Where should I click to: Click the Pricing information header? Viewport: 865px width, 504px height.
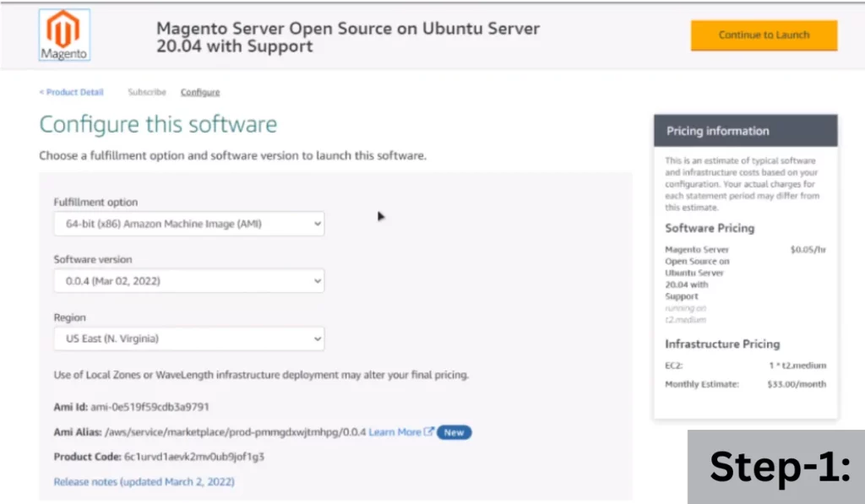pyautogui.click(x=745, y=131)
